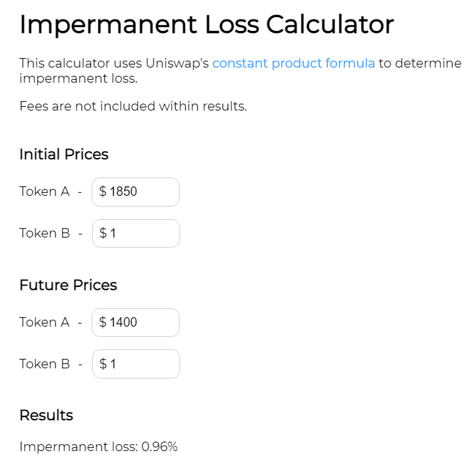Click the fees not included notice
The image size is (476, 465).
(133, 106)
